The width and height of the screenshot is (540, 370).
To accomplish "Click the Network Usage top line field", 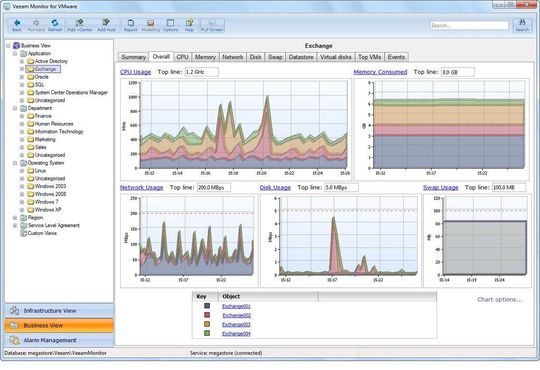I will (214, 188).
